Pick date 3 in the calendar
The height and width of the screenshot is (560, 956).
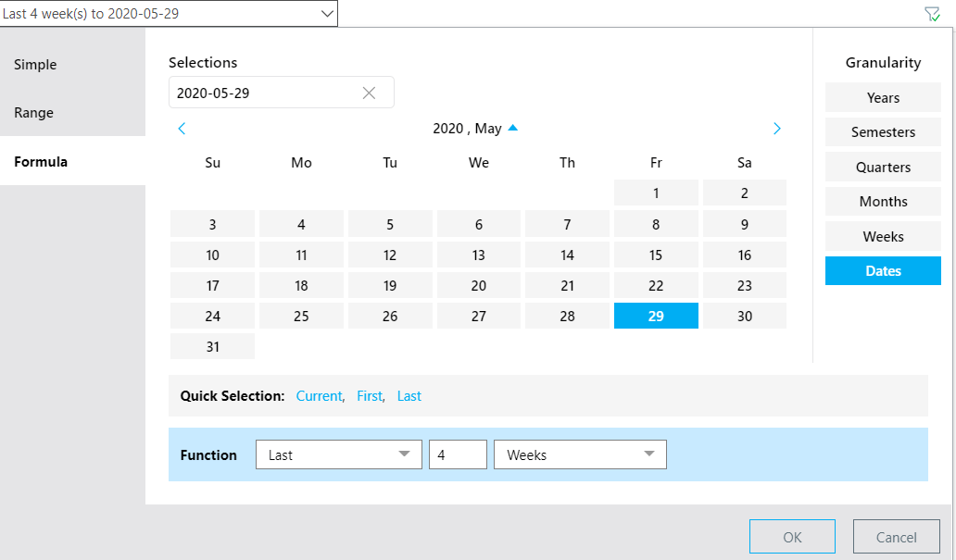coord(213,224)
